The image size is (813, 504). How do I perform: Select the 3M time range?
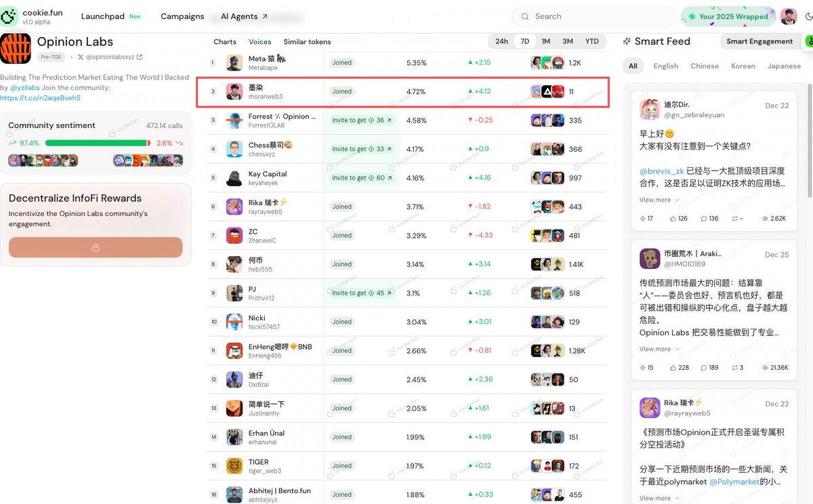point(568,41)
